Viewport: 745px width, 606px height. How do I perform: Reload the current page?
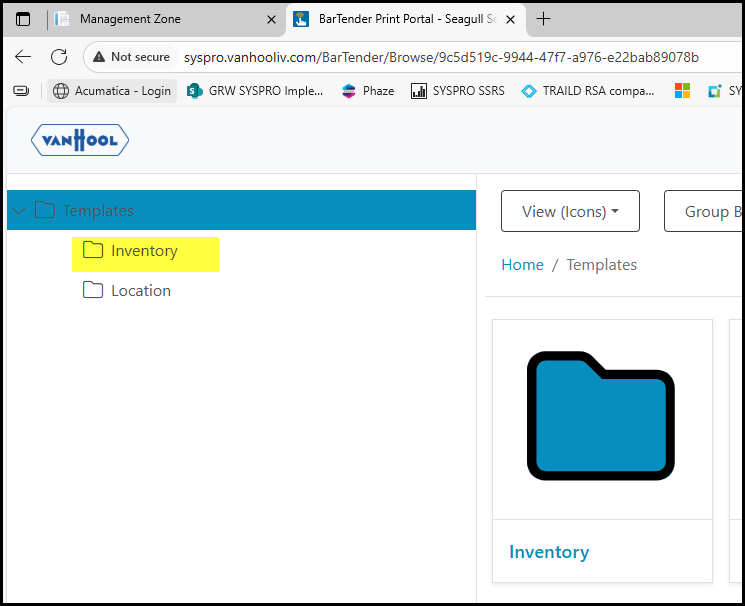[x=59, y=57]
